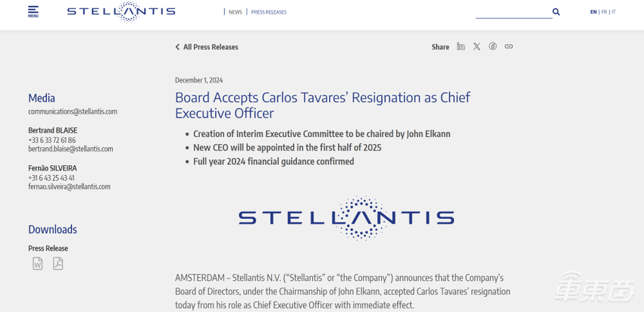
Task: Download press release as PDF
Action: click(x=58, y=264)
